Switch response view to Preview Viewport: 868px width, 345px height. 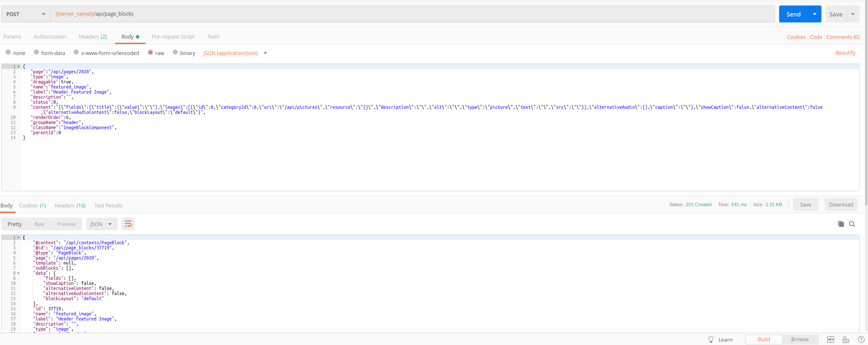coord(66,224)
